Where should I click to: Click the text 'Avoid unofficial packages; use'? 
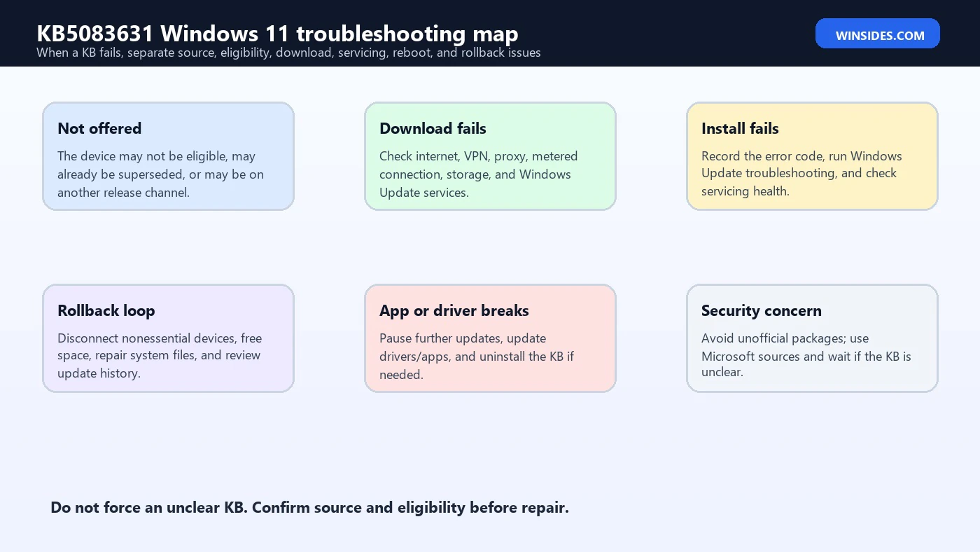pyautogui.click(x=785, y=338)
